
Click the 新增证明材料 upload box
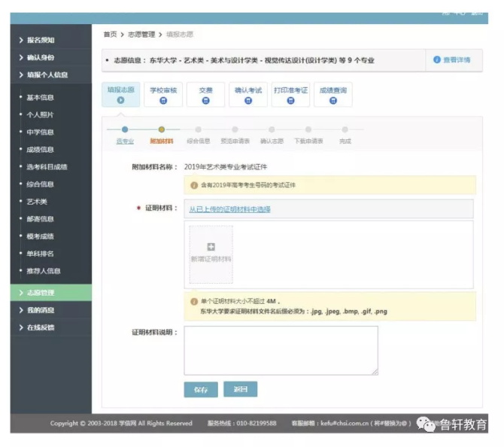tap(211, 254)
